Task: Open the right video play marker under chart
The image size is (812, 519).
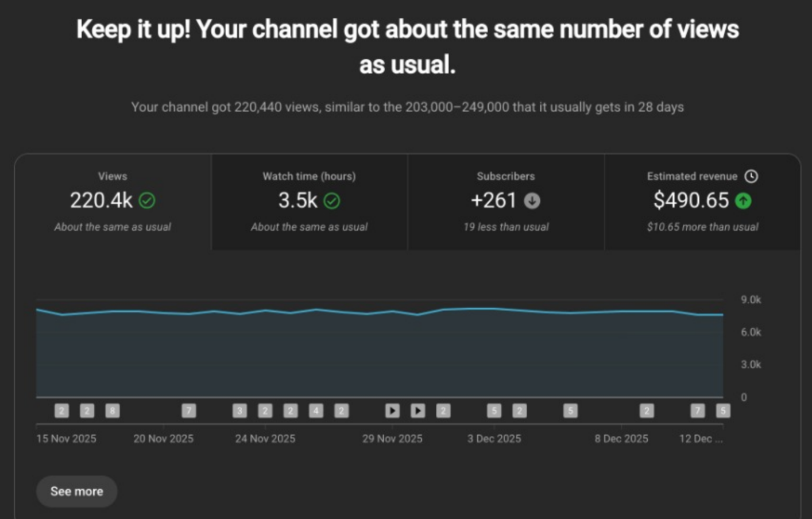Action: (x=418, y=410)
